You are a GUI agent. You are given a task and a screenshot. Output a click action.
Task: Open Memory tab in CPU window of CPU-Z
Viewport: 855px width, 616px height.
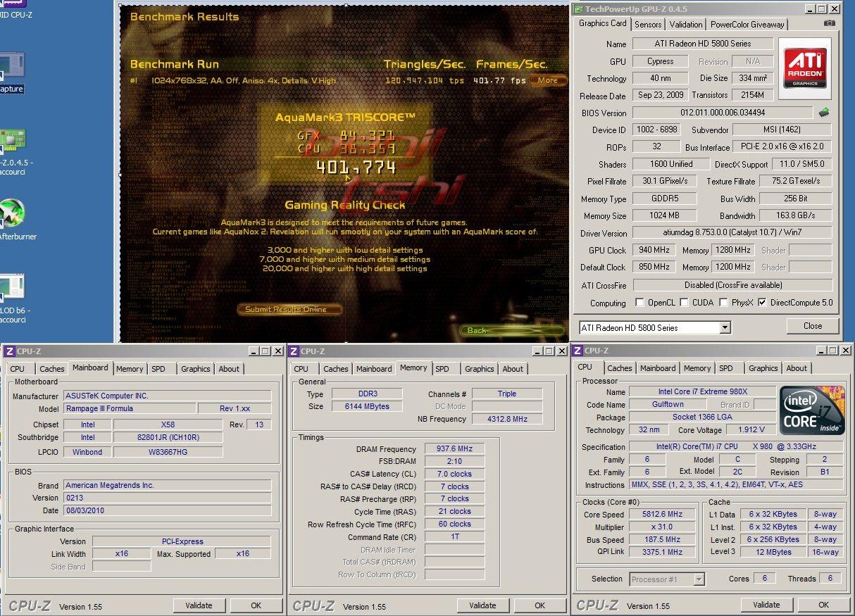697,368
